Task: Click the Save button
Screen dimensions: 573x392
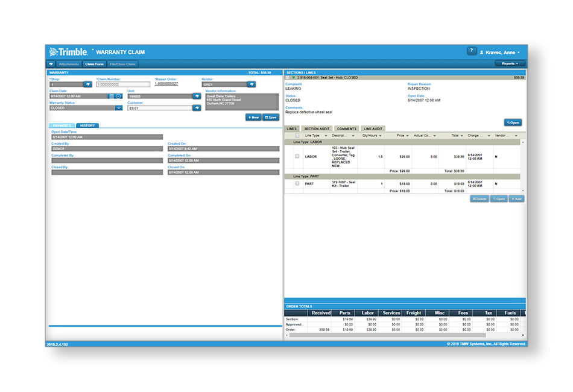Action: pos(270,118)
